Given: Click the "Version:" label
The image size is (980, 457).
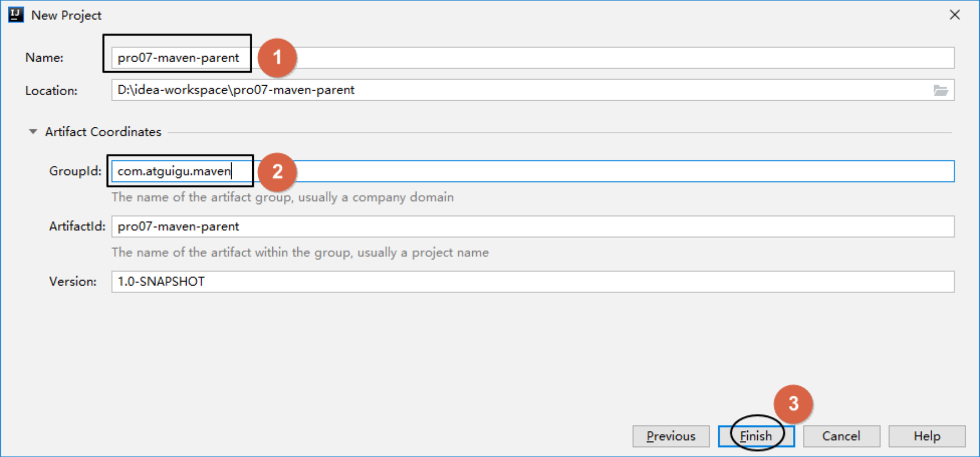Looking at the screenshot, I should click(73, 282).
